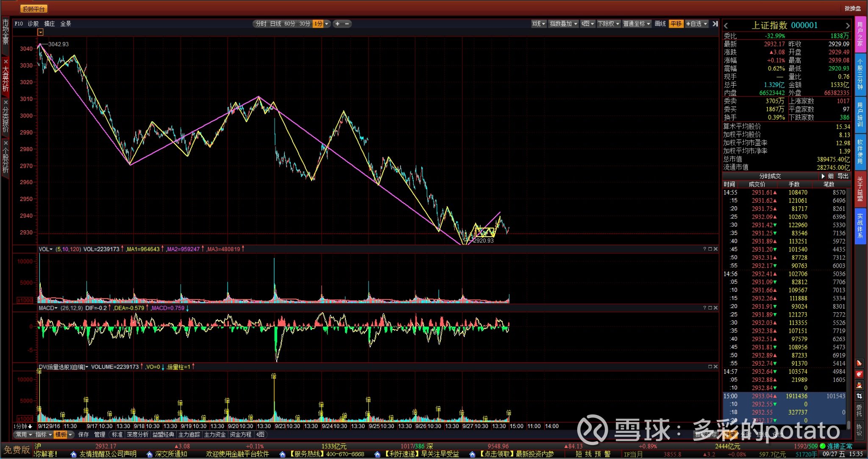Image resolution: width=868 pixels, height=459 pixels.
Task: Expand the 指数叠加 dropdown
Action: click(x=563, y=24)
